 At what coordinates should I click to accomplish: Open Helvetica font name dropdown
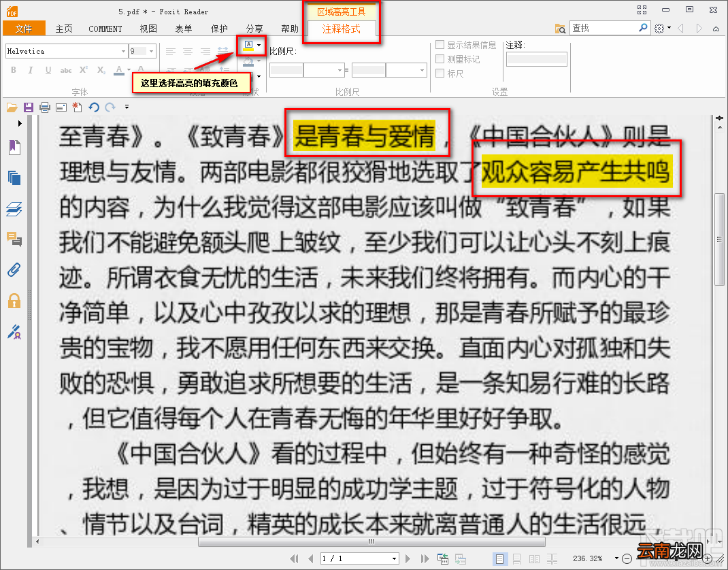point(124,51)
